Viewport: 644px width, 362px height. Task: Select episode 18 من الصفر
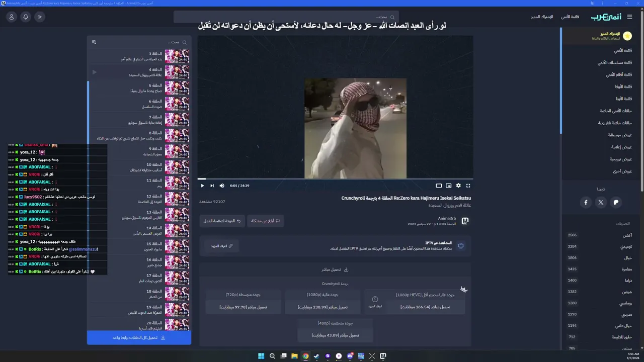pos(139,294)
